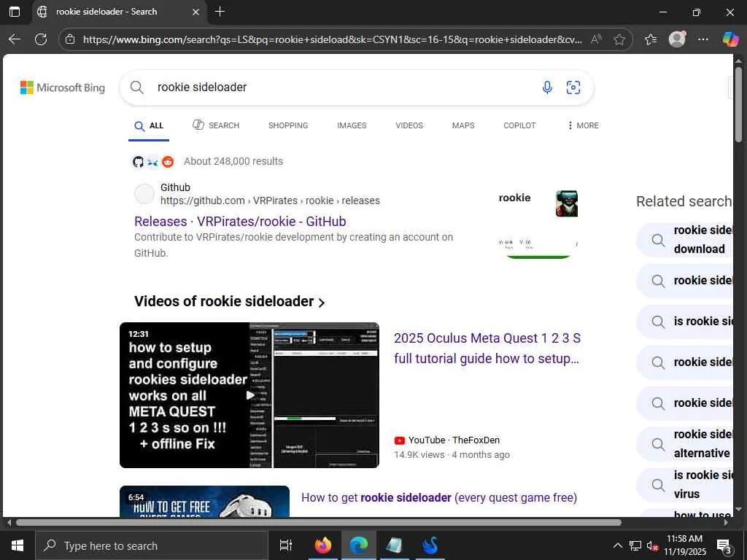Click the taskbar Type here to search box
Screen dimensions: 747x560
click(152, 545)
